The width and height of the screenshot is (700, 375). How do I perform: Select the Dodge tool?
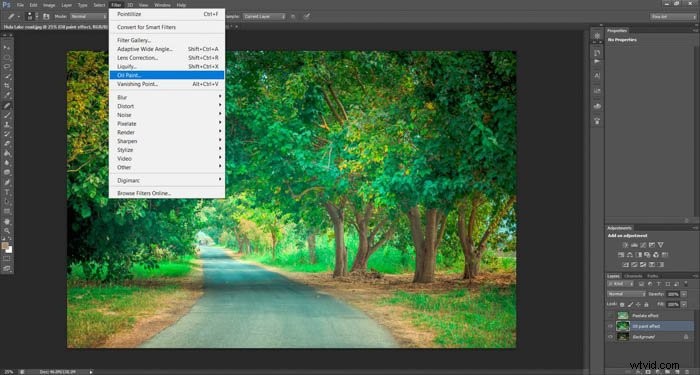click(7, 172)
